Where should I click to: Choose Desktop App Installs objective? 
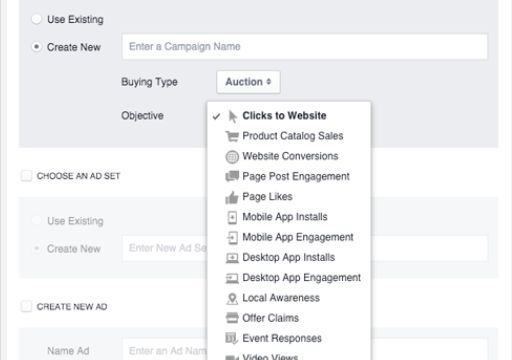point(289,257)
